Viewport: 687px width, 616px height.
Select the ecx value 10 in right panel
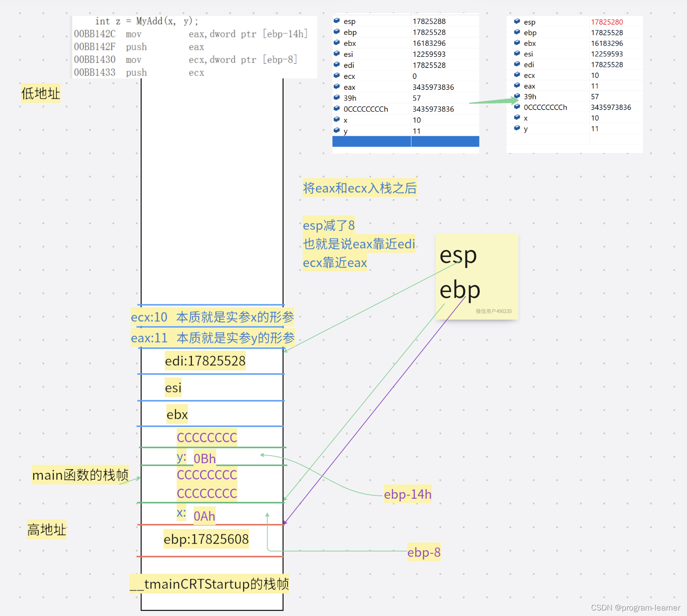tap(594, 75)
